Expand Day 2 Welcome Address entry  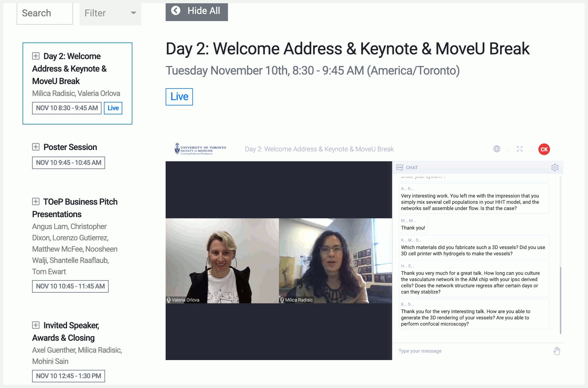coord(36,56)
